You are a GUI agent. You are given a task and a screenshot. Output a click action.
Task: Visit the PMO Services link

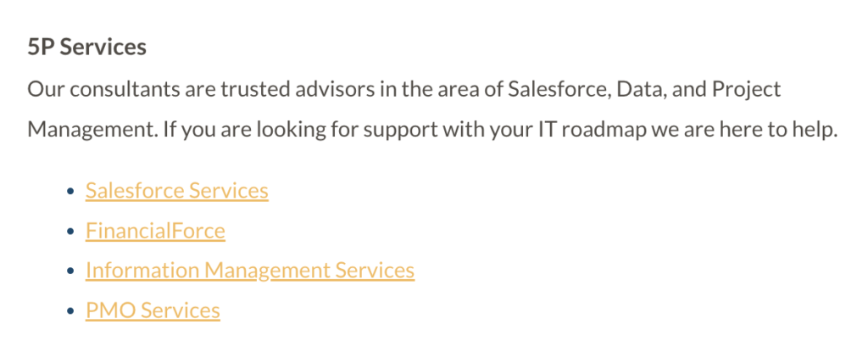coord(153,310)
